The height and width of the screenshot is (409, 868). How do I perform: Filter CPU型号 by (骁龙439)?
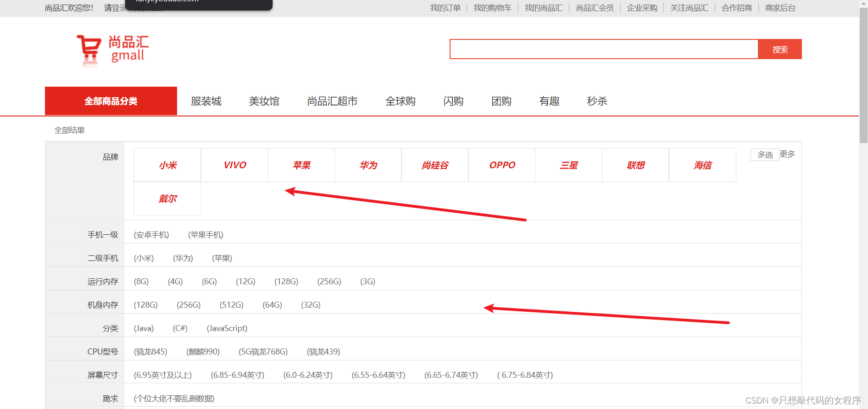pos(323,352)
